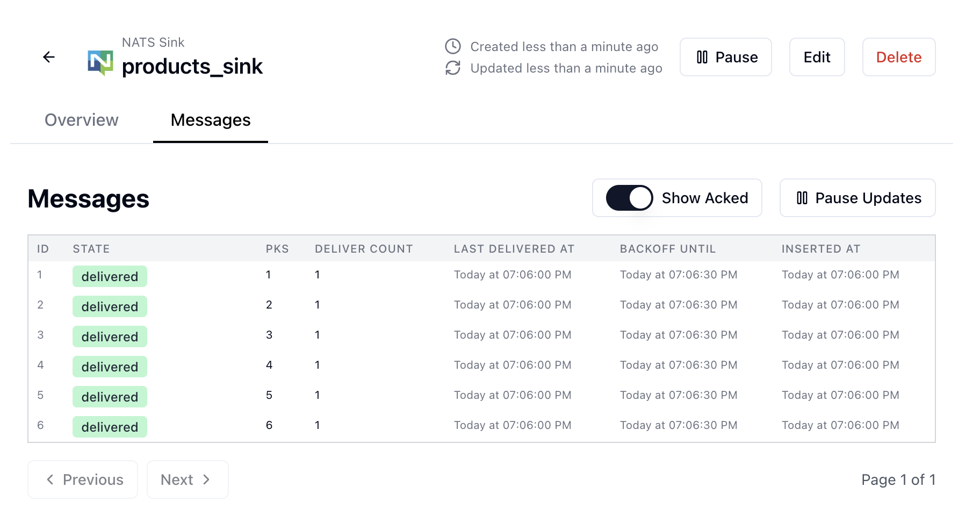Screen dimensions: 980x530
Task: Pause the products_sink consumer
Action: (x=725, y=57)
